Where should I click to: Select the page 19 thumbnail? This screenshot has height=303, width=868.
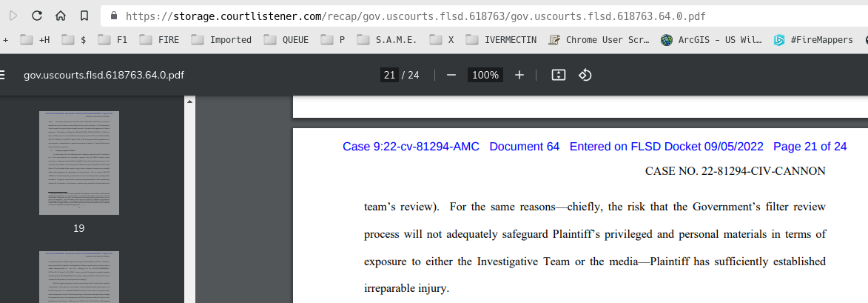tap(79, 163)
